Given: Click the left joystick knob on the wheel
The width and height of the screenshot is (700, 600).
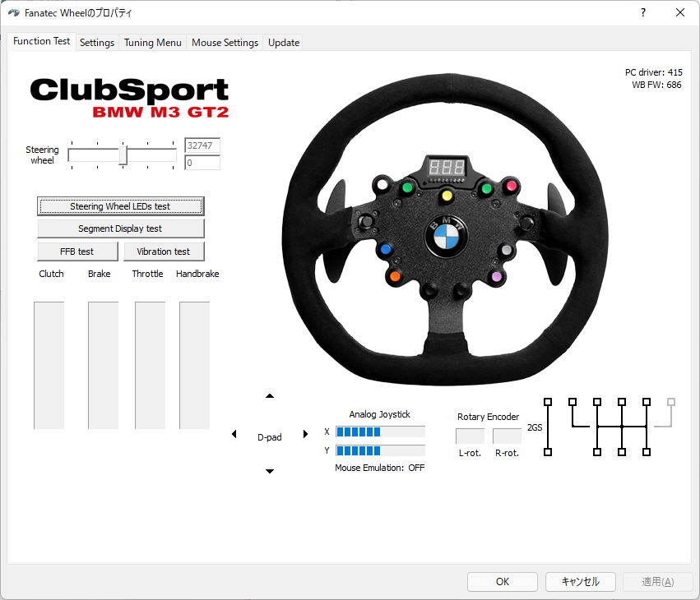Looking at the screenshot, I should point(366,221).
